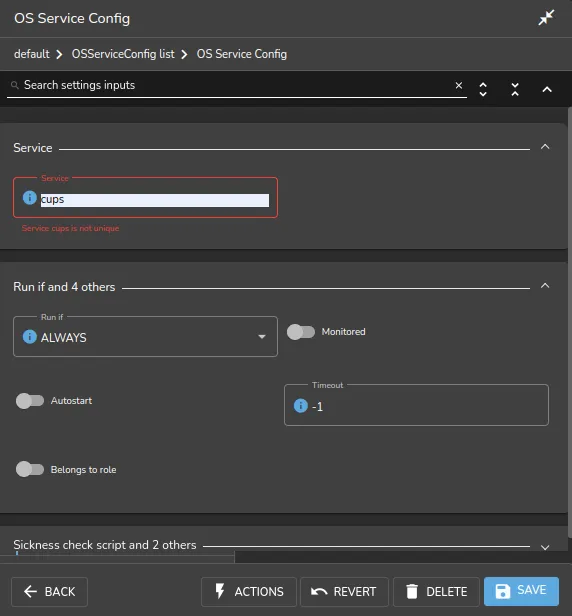Click the BACK button
Image resolution: width=572 pixels, height=616 pixels.
[x=50, y=592]
